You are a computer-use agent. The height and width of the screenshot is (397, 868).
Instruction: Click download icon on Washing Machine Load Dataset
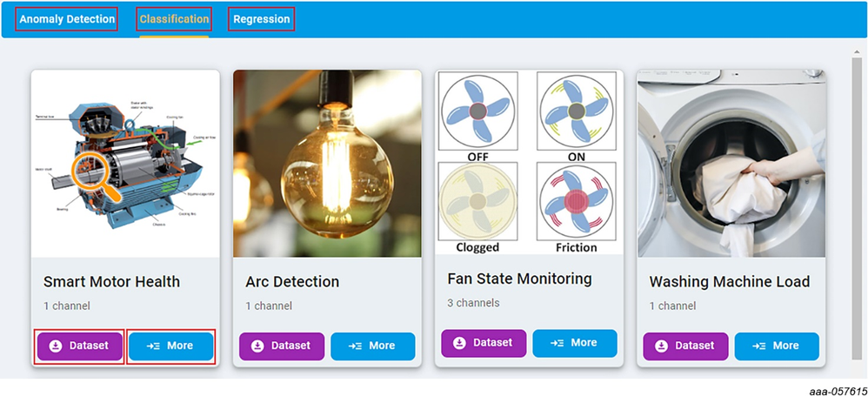(x=662, y=346)
